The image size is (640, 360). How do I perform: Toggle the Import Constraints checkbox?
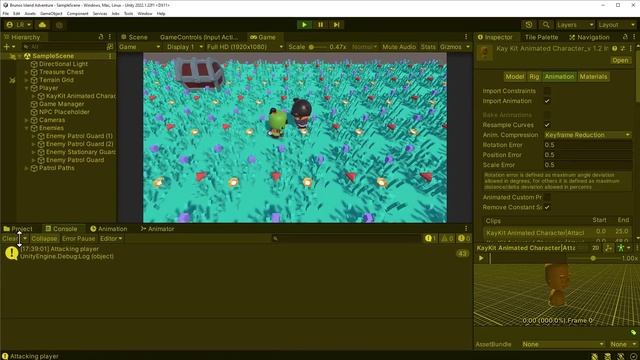pos(547,91)
